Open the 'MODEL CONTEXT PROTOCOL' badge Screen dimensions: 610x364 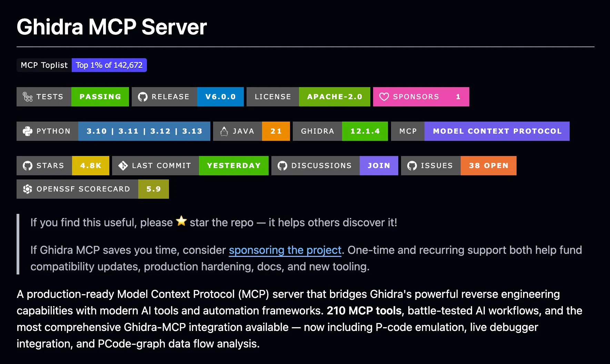tap(497, 131)
